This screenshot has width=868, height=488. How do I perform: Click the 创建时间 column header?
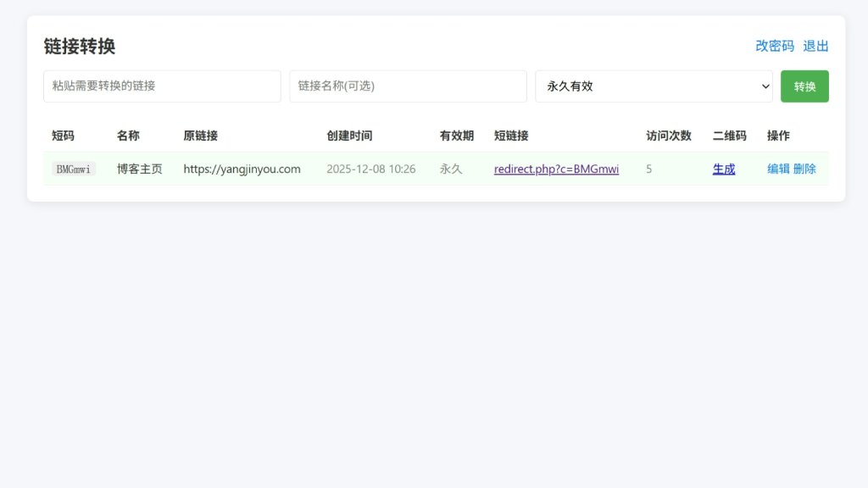click(349, 136)
